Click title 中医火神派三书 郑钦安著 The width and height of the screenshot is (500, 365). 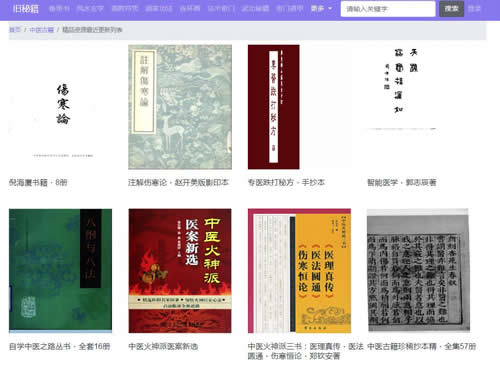pos(305,351)
